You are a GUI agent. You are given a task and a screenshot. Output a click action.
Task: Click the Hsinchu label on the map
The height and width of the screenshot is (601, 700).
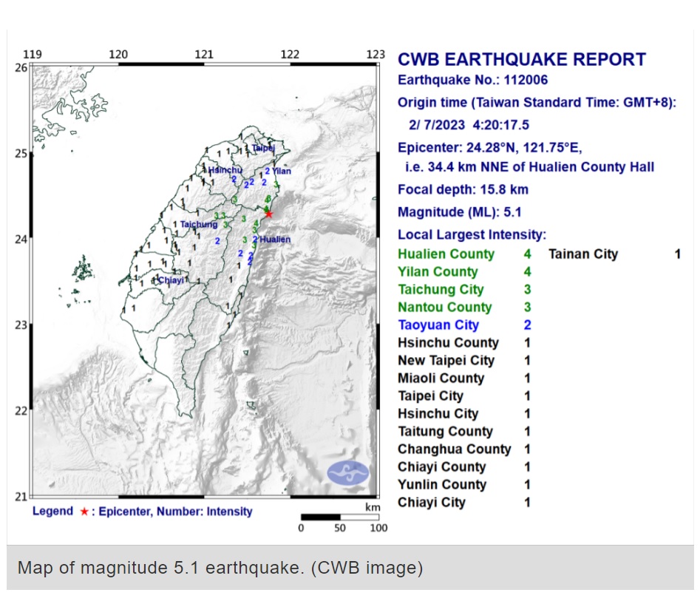pos(225,171)
